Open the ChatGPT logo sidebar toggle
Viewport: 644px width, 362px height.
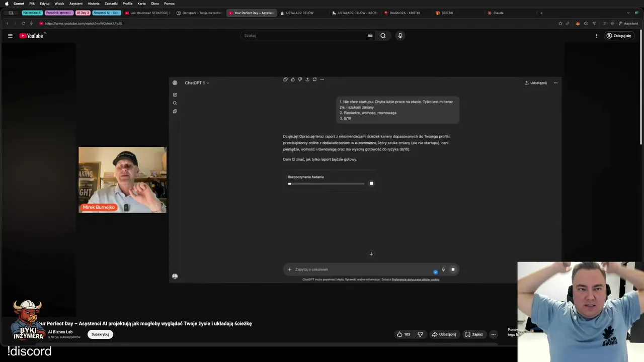pyautogui.click(x=175, y=83)
